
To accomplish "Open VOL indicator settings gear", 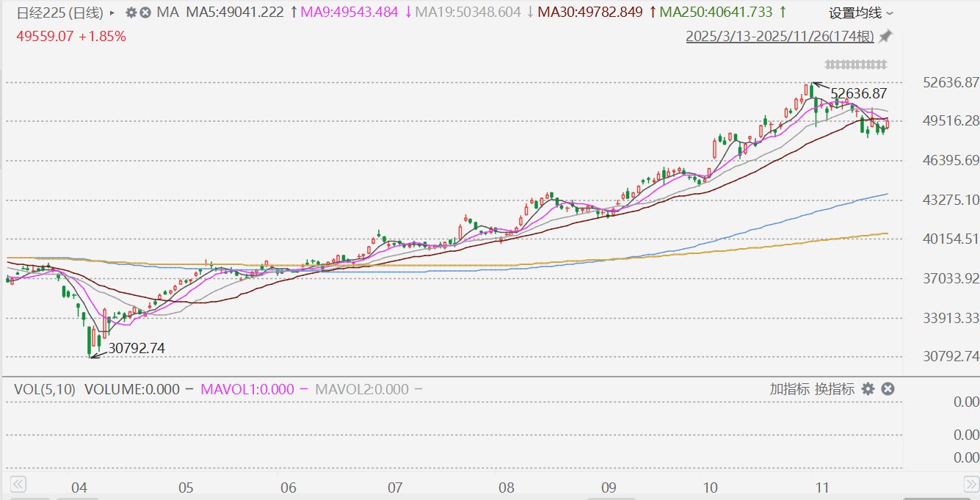I will (868, 389).
